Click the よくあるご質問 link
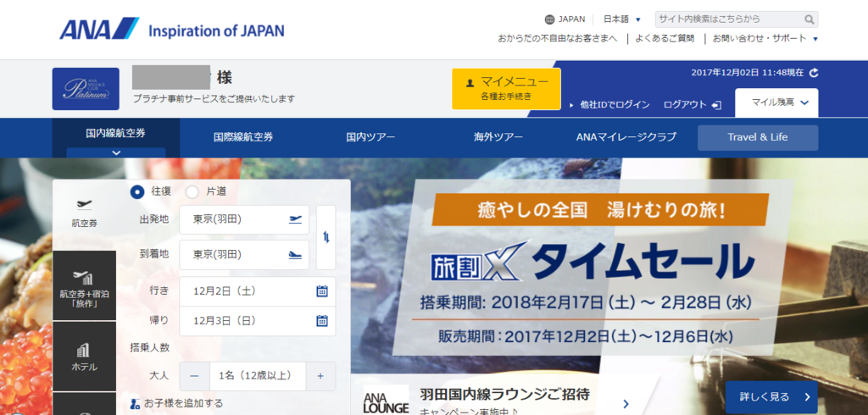Image resolution: width=868 pixels, height=415 pixels. point(665,38)
